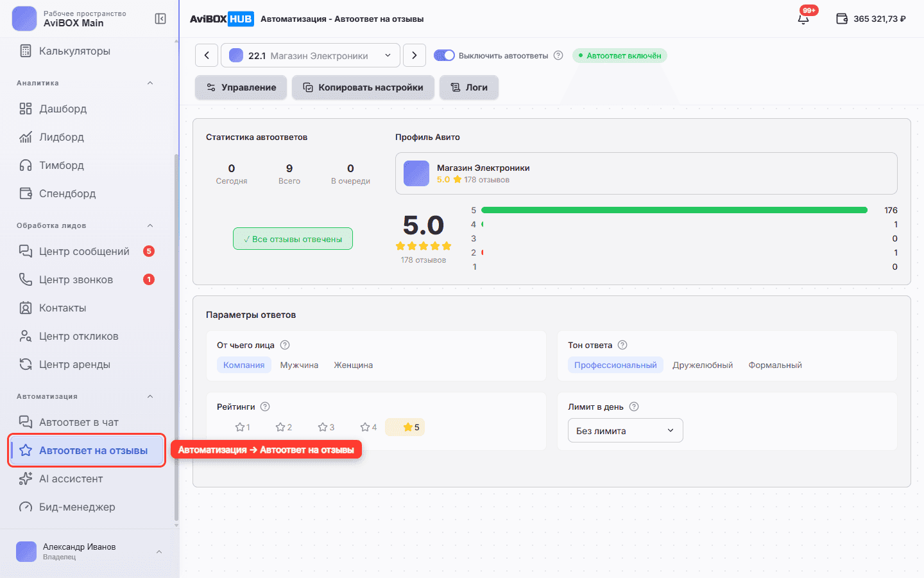The height and width of the screenshot is (578, 924).
Task: Open notifications bell icon
Action: (x=803, y=19)
